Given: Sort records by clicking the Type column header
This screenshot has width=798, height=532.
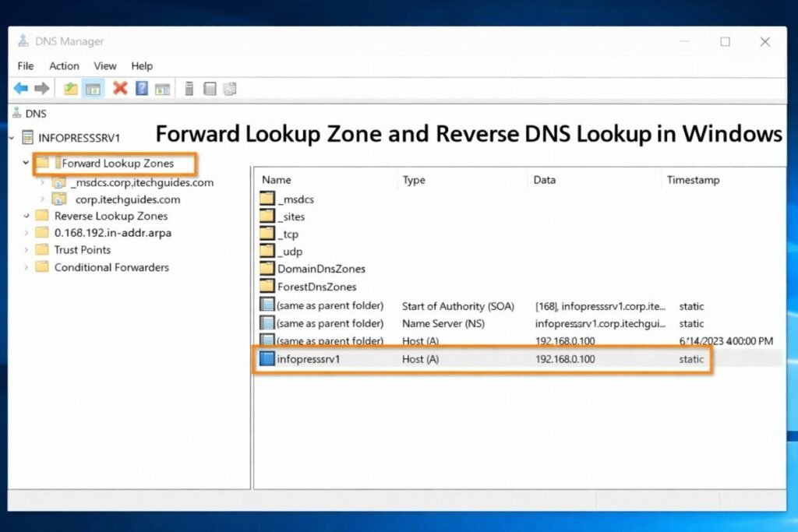Looking at the screenshot, I should (x=414, y=180).
